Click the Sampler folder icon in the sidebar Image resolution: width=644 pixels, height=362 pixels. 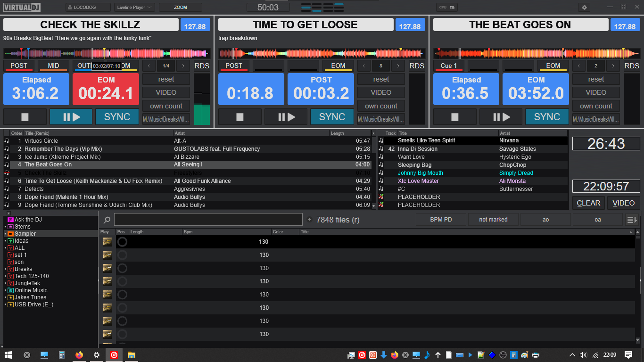pos(10,234)
